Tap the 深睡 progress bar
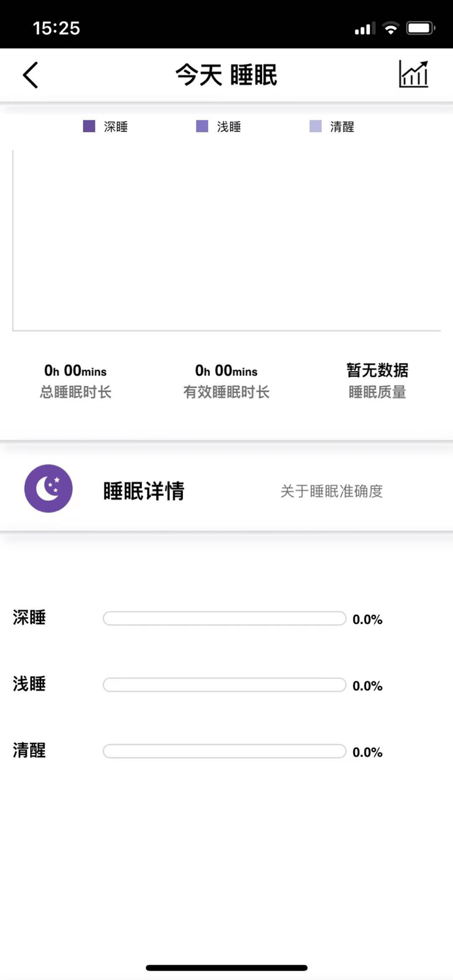This screenshot has width=453, height=980. click(224, 618)
